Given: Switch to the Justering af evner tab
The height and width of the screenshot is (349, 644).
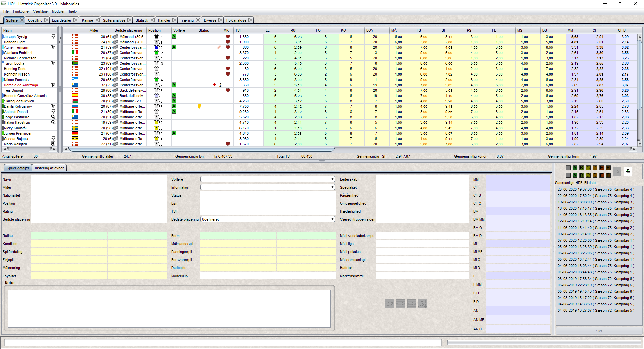Looking at the screenshot, I should pyautogui.click(x=49, y=168).
